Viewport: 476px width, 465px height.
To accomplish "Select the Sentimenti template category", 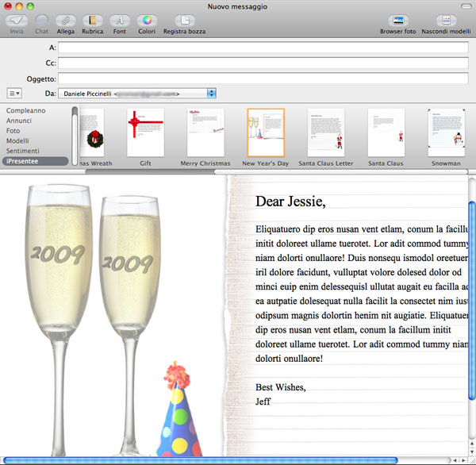I will (x=23, y=151).
